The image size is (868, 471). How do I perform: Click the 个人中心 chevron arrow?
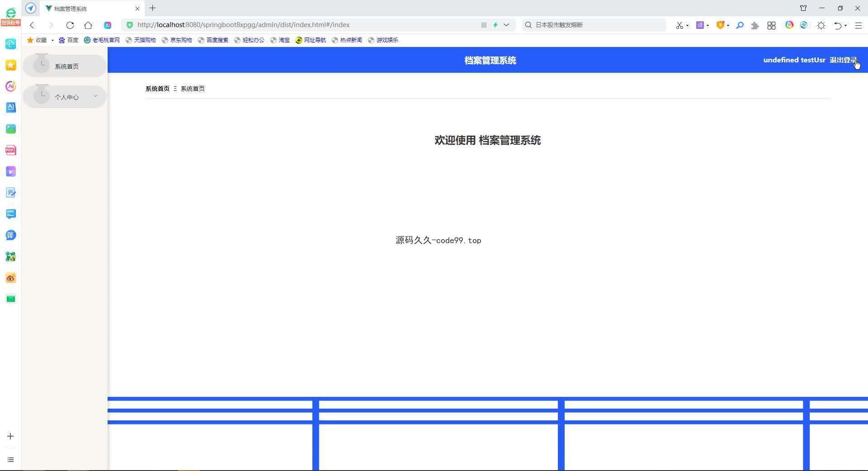click(95, 96)
